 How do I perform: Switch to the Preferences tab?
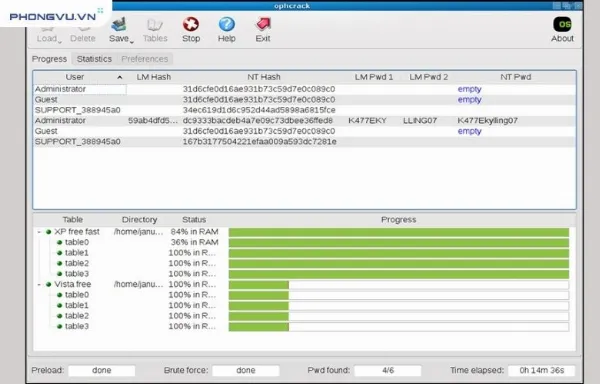[x=145, y=59]
